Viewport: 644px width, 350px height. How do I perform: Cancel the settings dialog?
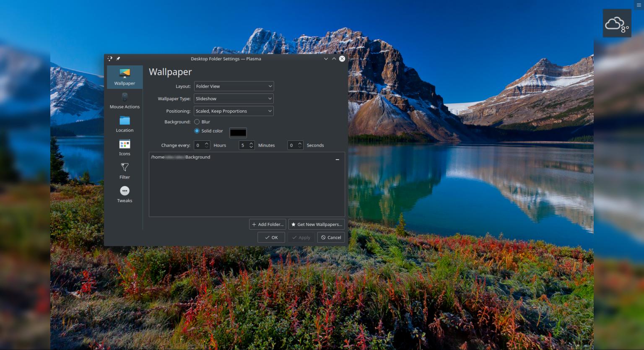tap(331, 238)
